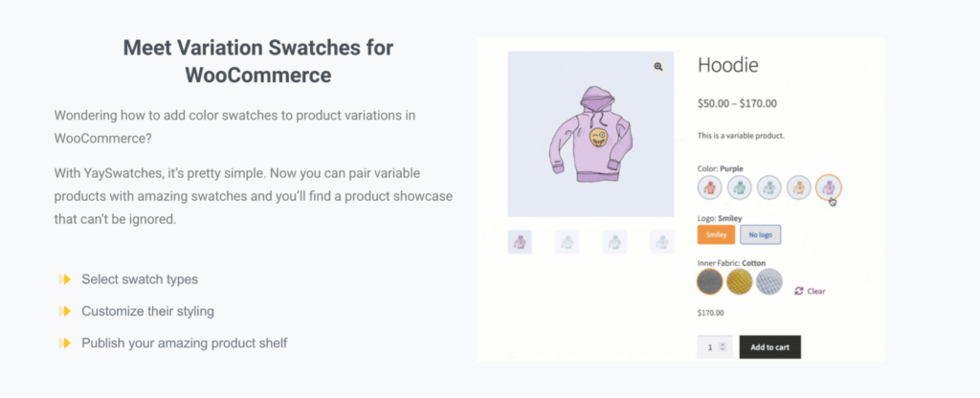The image size is (980, 398).
Task: Add the hoodie to cart
Action: coord(770,347)
